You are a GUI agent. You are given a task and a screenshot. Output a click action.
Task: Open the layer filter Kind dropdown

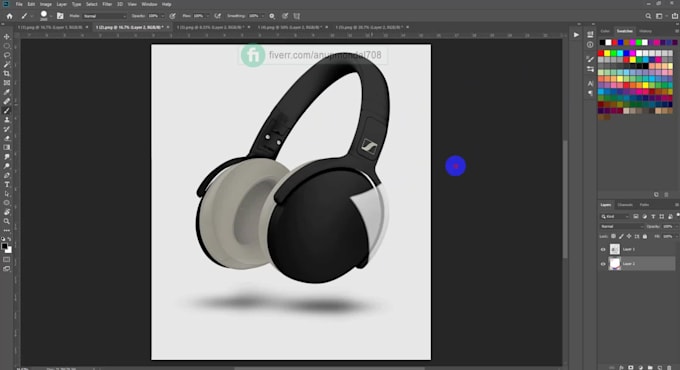614,216
